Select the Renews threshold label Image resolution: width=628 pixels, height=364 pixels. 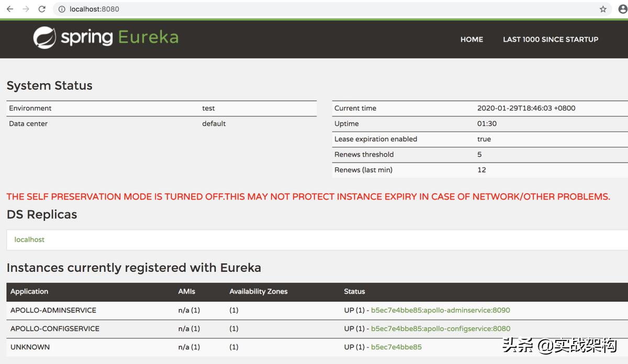[364, 154]
